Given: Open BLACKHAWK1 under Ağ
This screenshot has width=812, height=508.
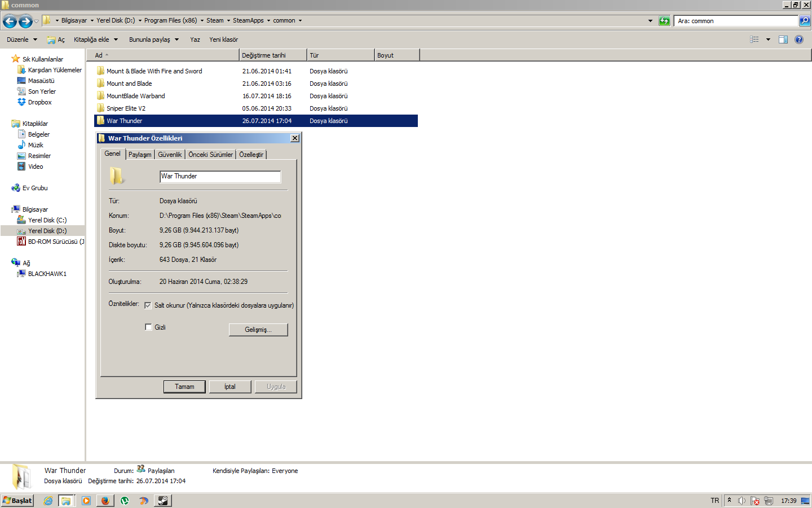Looking at the screenshot, I should pos(47,274).
